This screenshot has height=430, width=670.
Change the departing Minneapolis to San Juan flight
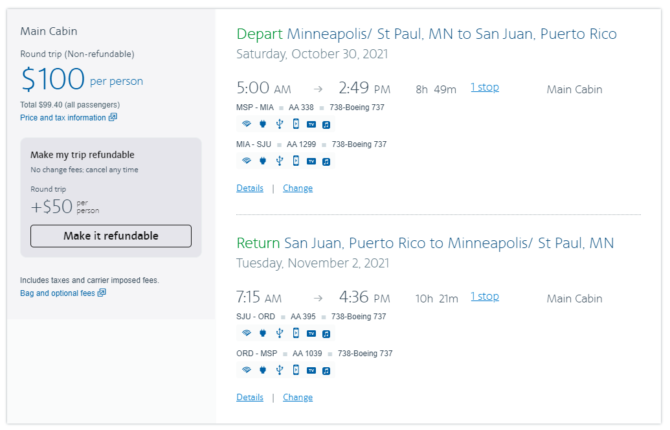click(298, 188)
